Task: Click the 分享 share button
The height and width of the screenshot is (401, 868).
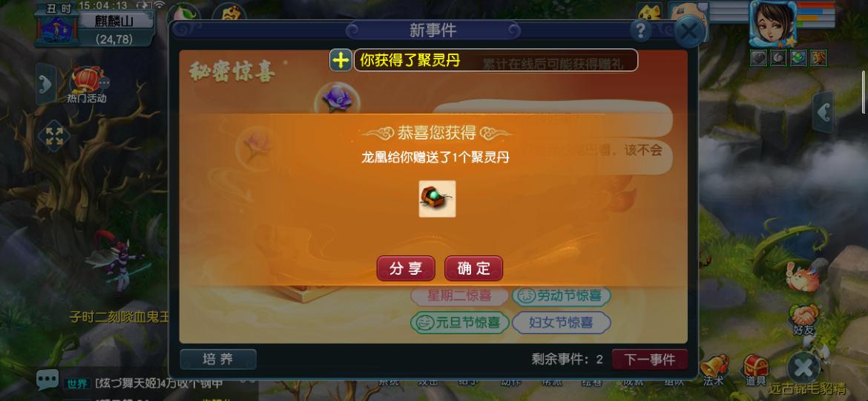Action: point(406,269)
